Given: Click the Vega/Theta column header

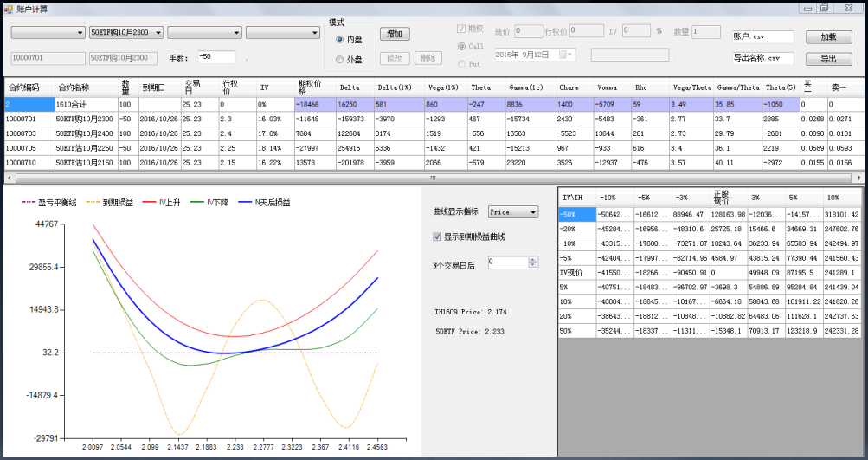Looking at the screenshot, I should (x=691, y=87).
